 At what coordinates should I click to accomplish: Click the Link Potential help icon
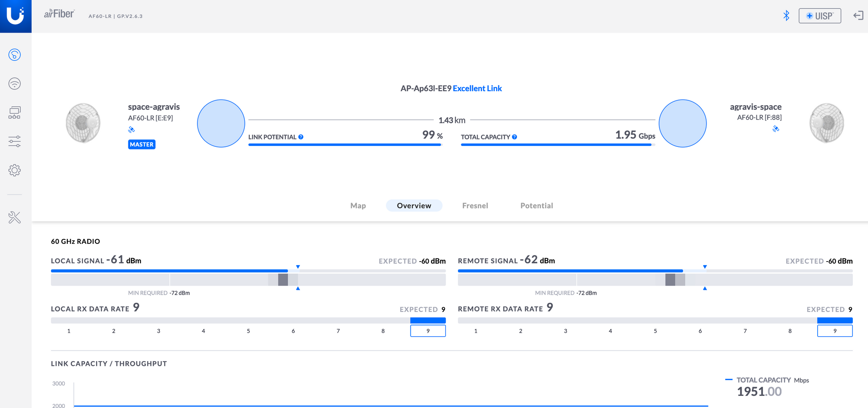point(301,137)
